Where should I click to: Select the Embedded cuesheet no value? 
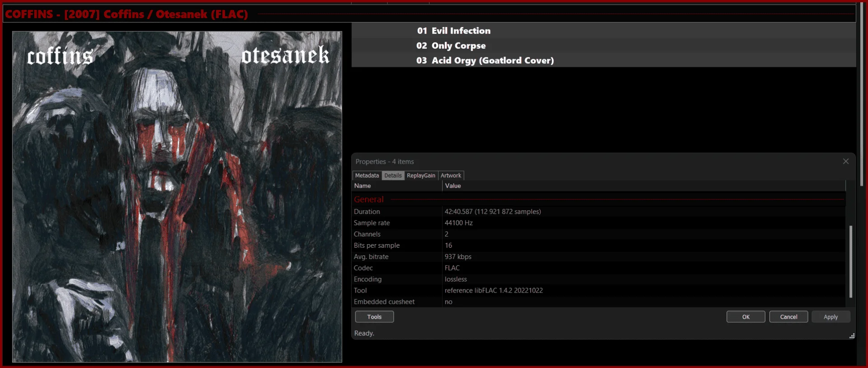point(448,302)
